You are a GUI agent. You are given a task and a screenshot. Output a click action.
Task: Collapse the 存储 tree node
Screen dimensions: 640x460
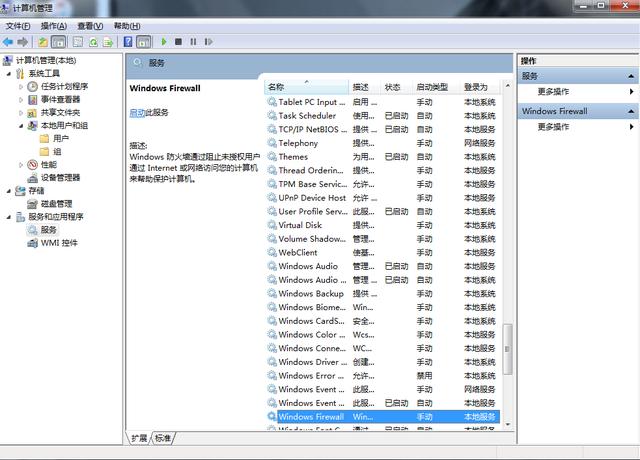[x=9, y=191]
